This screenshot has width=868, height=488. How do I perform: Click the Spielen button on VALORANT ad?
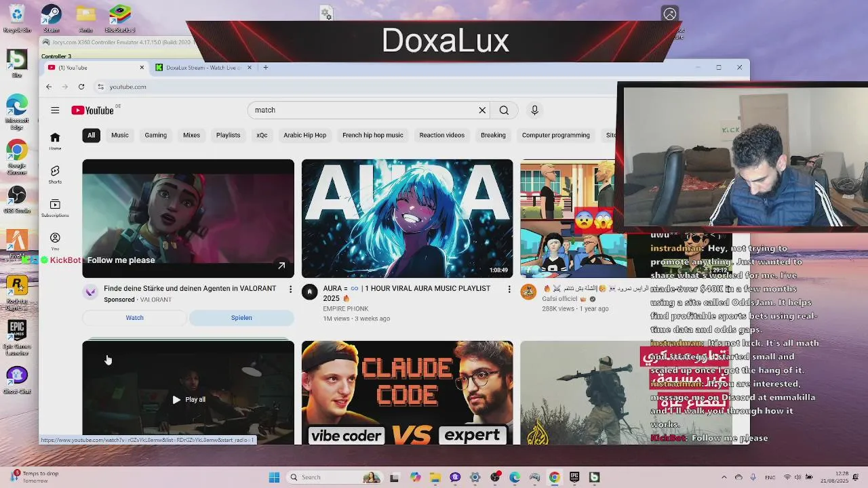point(241,317)
